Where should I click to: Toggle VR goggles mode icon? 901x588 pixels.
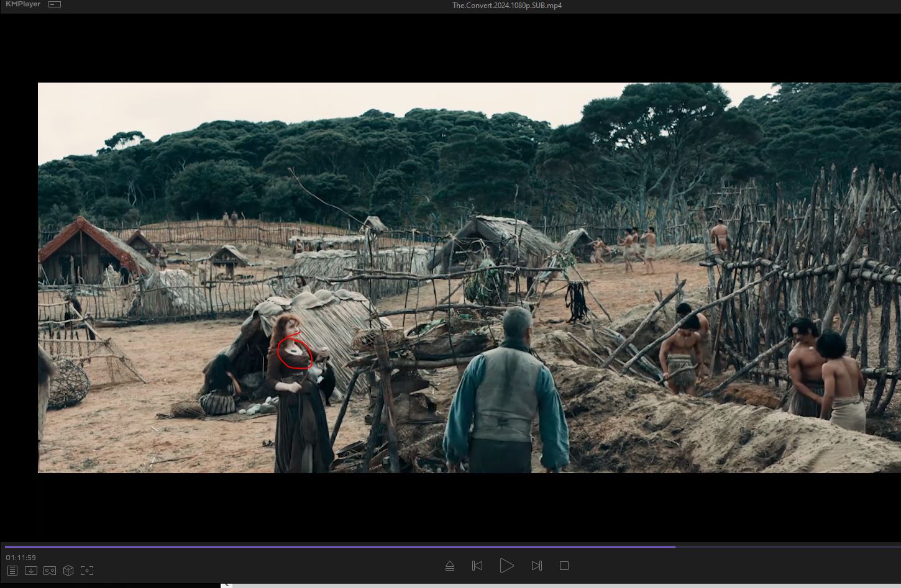[x=50, y=570]
